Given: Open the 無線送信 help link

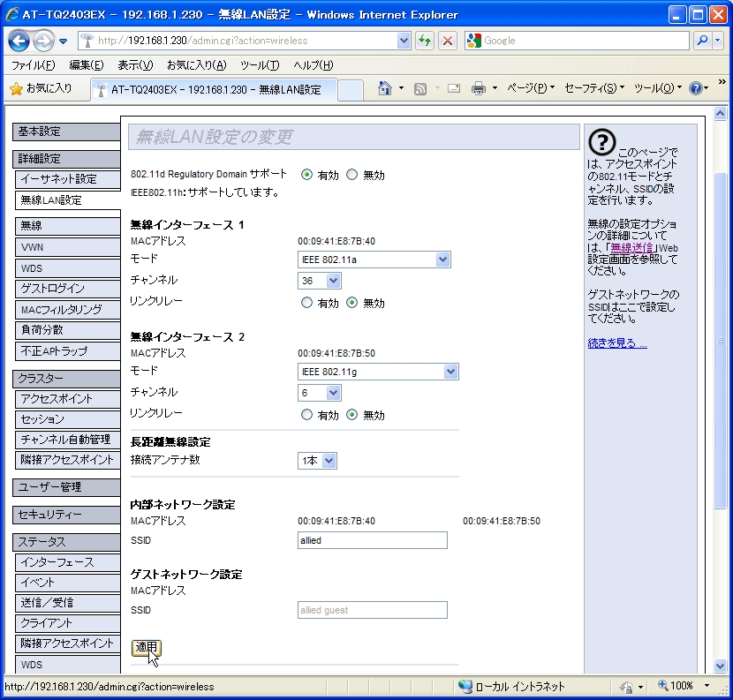Looking at the screenshot, I should coord(631,248).
